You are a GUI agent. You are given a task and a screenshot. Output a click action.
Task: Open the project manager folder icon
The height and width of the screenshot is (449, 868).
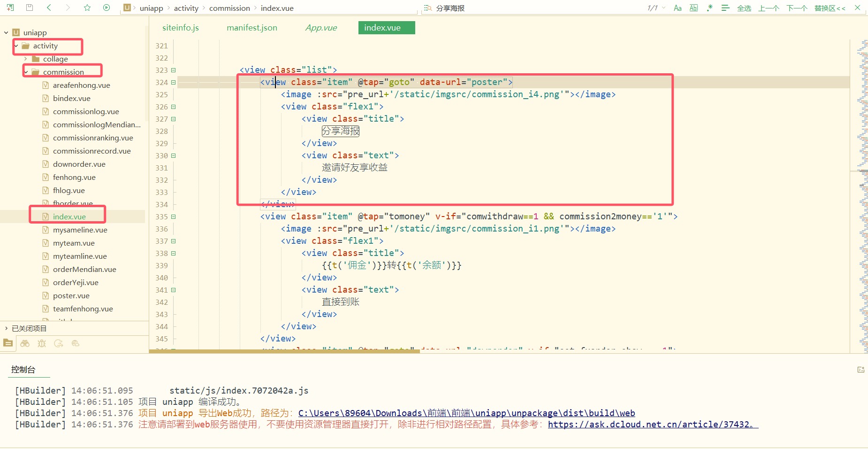8,343
